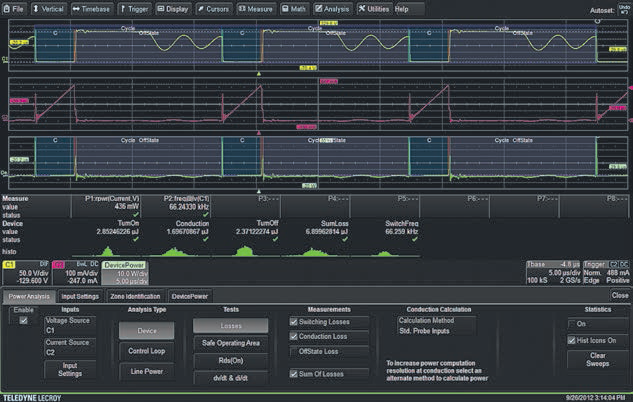This screenshot has height=402, width=633.
Task: Open the Trigger descriptor box
Action: 606,272
